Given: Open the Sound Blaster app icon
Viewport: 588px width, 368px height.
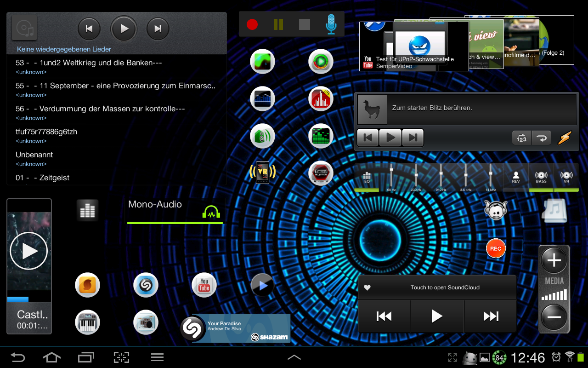Looking at the screenshot, I should point(320,173).
